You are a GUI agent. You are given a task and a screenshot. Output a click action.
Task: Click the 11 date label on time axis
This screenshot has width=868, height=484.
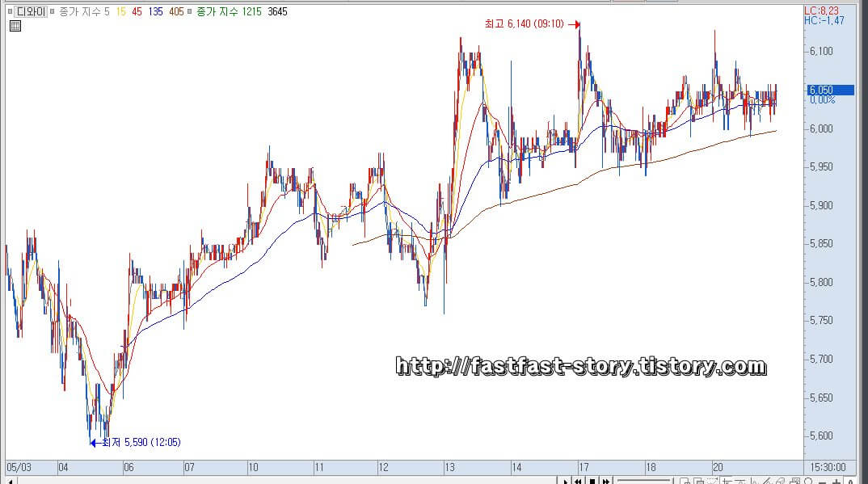(319, 467)
